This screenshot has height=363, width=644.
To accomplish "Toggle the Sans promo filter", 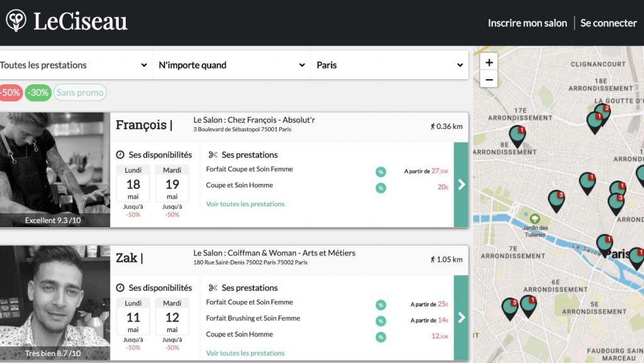I will point(80,93).
